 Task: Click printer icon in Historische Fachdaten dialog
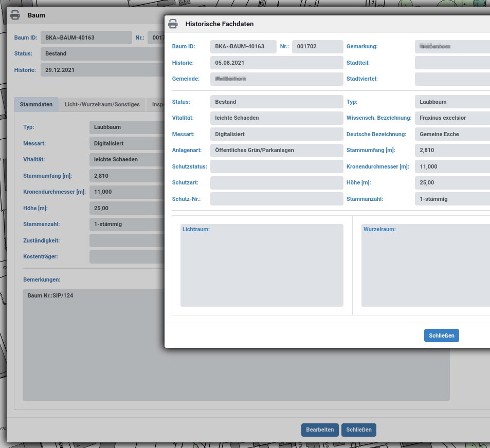(173, 24)
